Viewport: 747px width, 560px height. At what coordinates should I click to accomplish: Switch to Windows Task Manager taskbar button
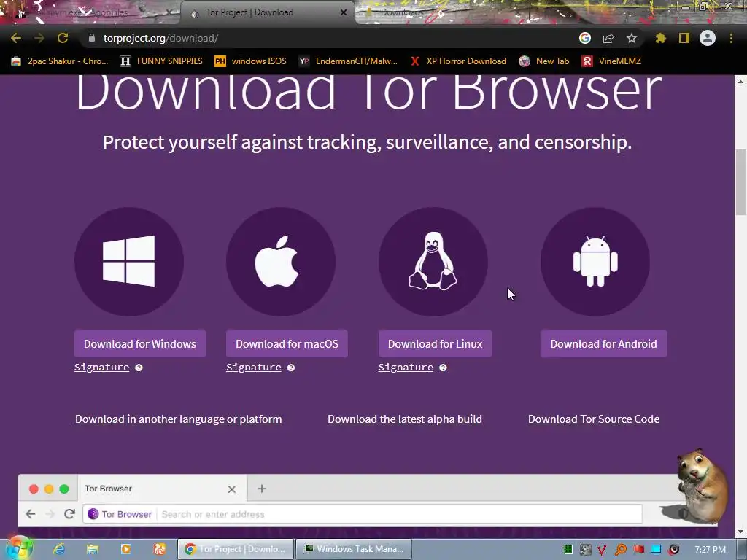coord(353,549)
